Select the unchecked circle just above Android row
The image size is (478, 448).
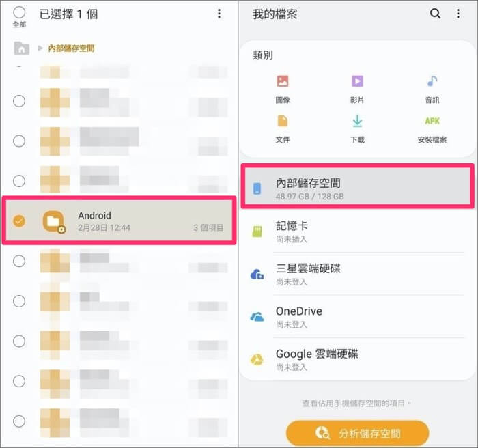[19, 181]
